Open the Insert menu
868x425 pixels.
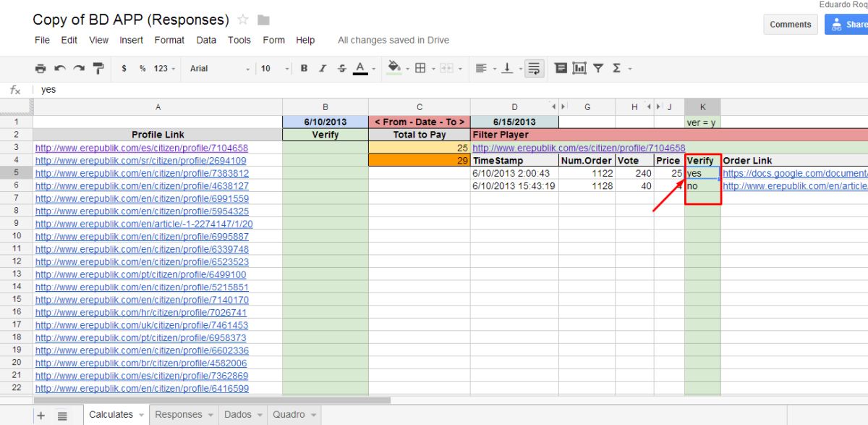point(132,40)
